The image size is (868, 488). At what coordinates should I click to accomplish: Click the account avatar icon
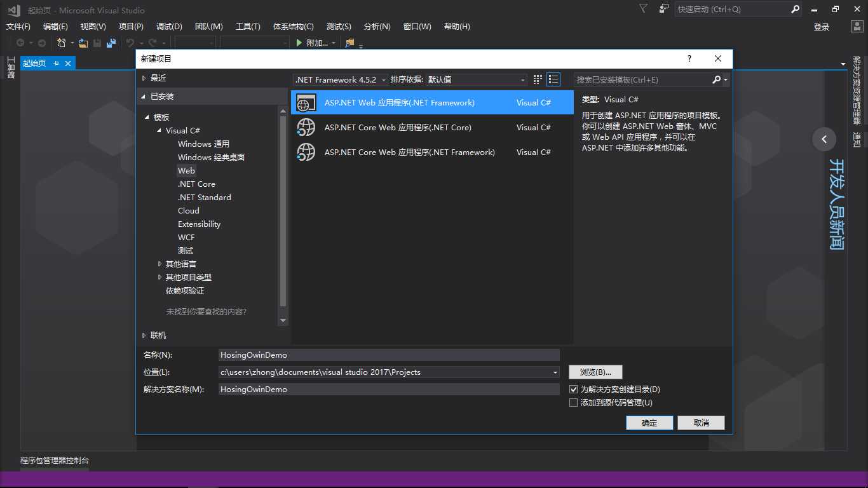point(857,27)
